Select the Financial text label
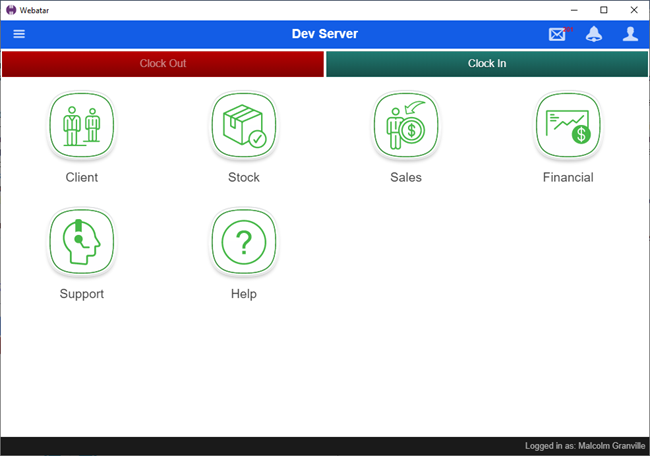Screen dimensions: 650x457 pyautogui.click(x=567, y=178)
